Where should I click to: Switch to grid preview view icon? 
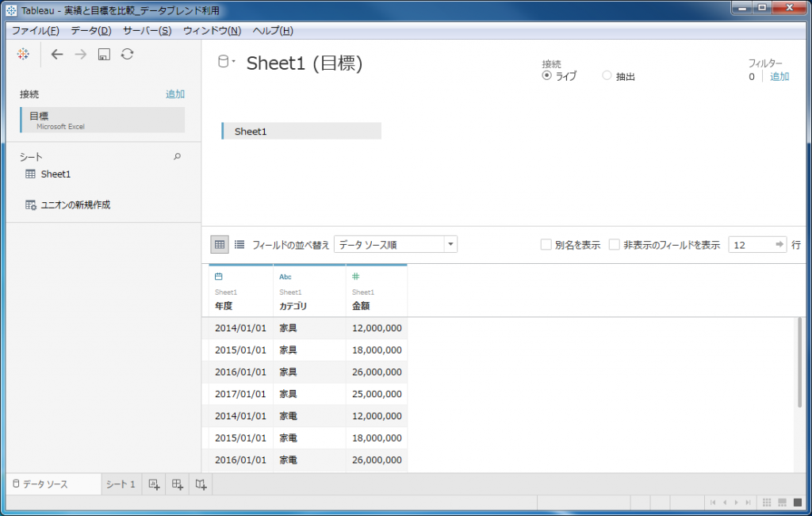tap(220, 245)
